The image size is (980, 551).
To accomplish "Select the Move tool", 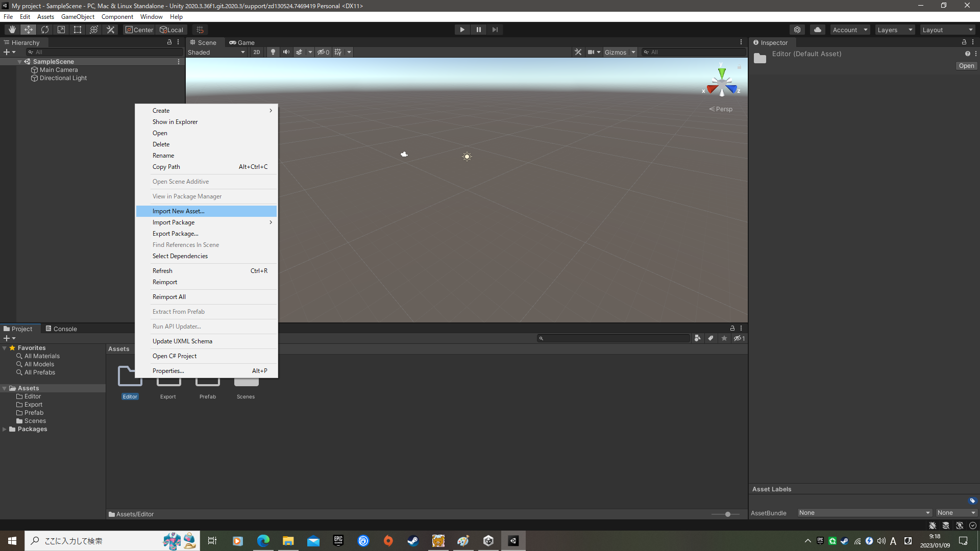I will click(x=29, y=30).
